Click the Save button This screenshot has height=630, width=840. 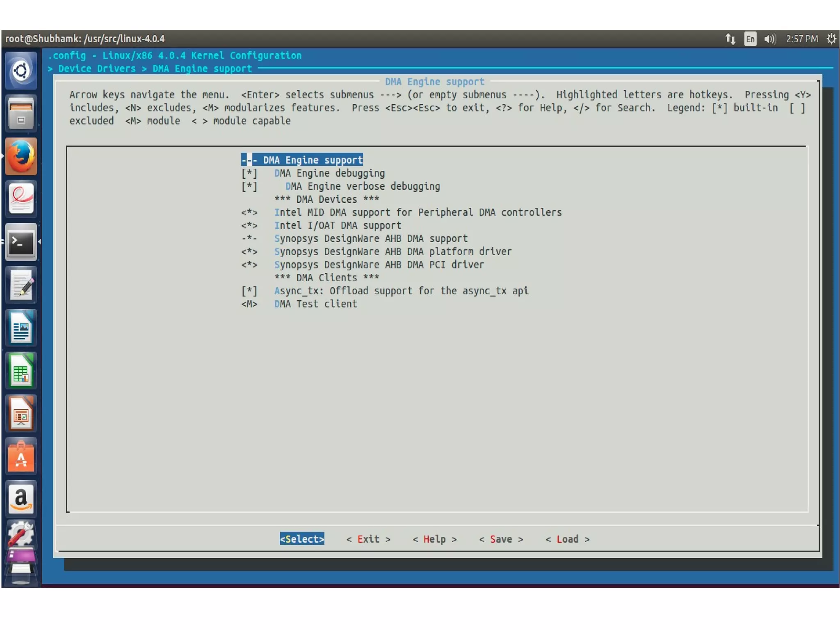[501, 539]
